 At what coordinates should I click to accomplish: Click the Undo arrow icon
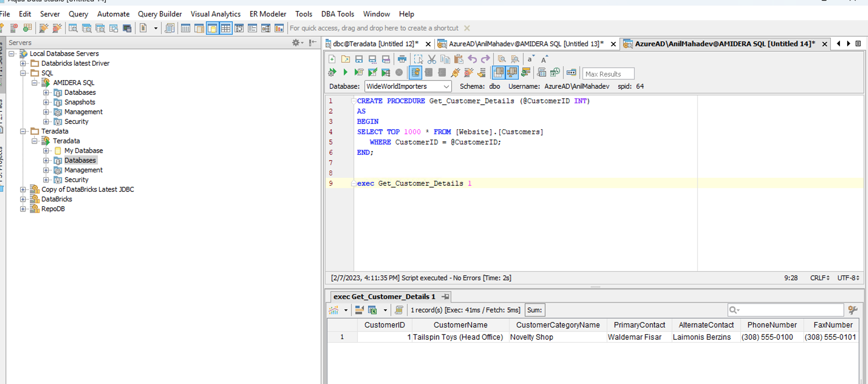472,59
